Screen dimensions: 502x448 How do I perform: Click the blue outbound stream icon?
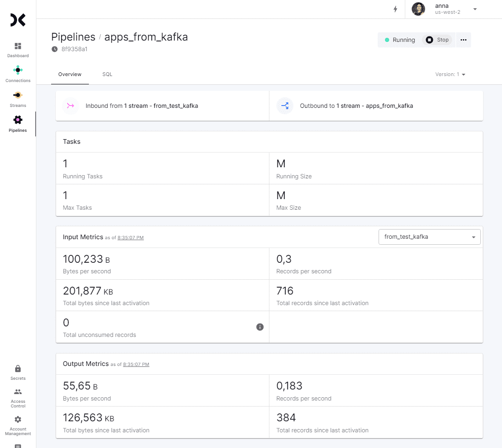tap(285, 106)
